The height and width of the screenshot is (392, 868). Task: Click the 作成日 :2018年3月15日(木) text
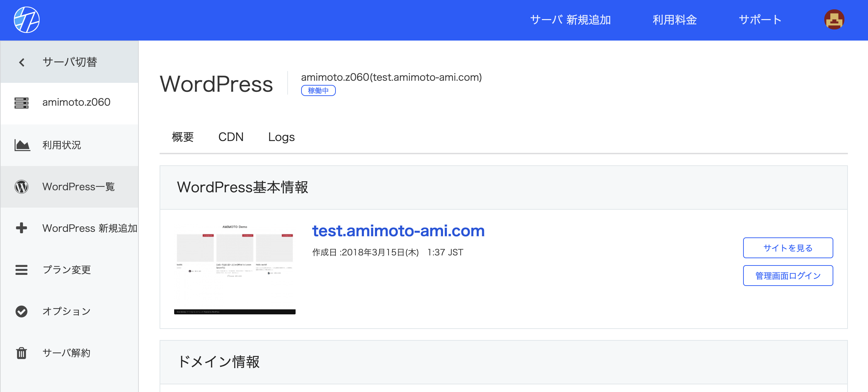pos(366,252)
